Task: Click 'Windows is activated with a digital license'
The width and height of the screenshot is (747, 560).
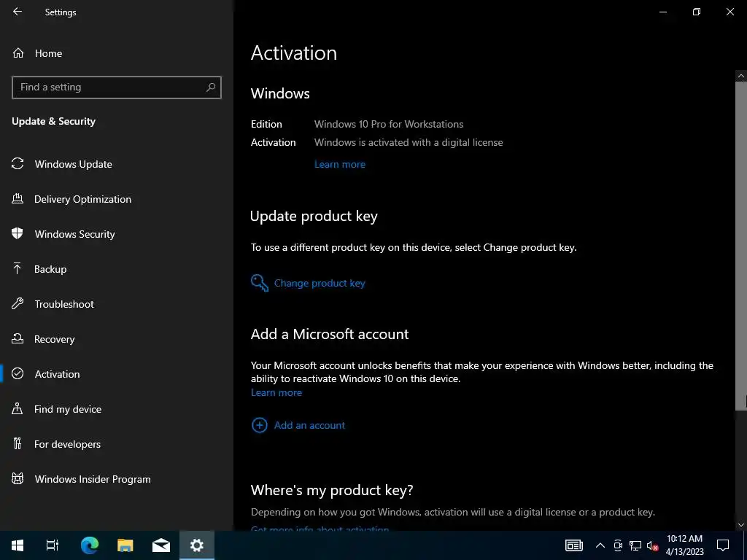Action: (x=409, y=142)
